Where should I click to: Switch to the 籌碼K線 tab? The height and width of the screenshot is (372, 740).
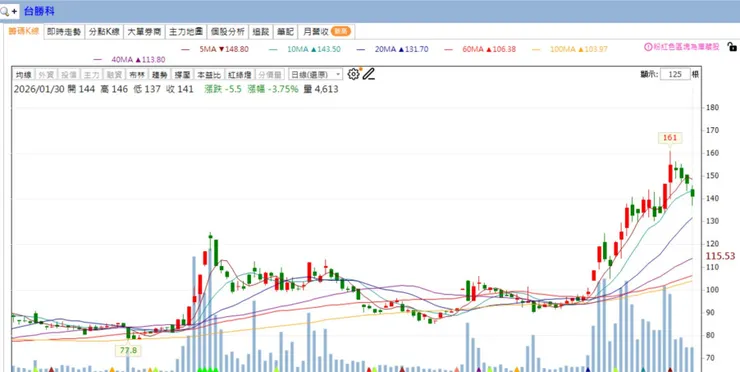(x=24, y=31)
